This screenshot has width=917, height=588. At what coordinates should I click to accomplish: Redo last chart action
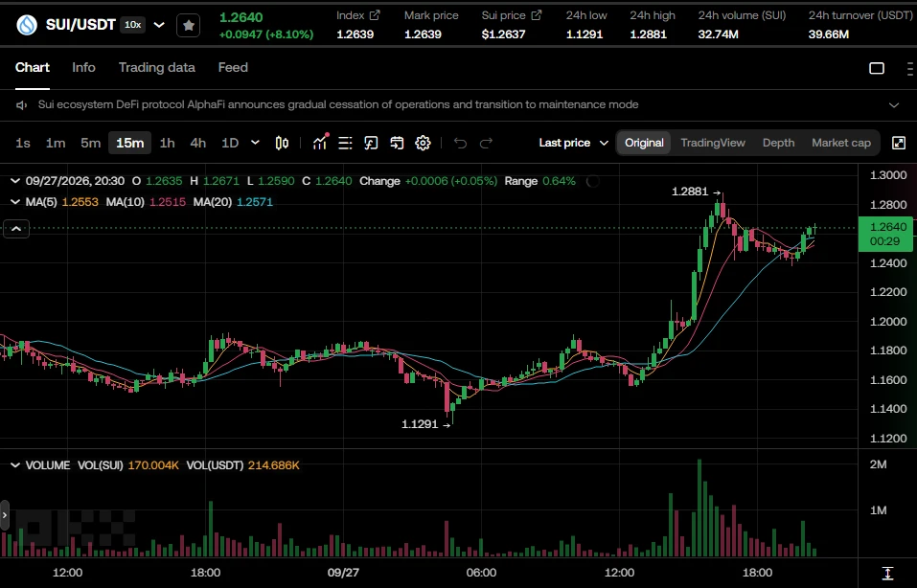tap(486, 143)
